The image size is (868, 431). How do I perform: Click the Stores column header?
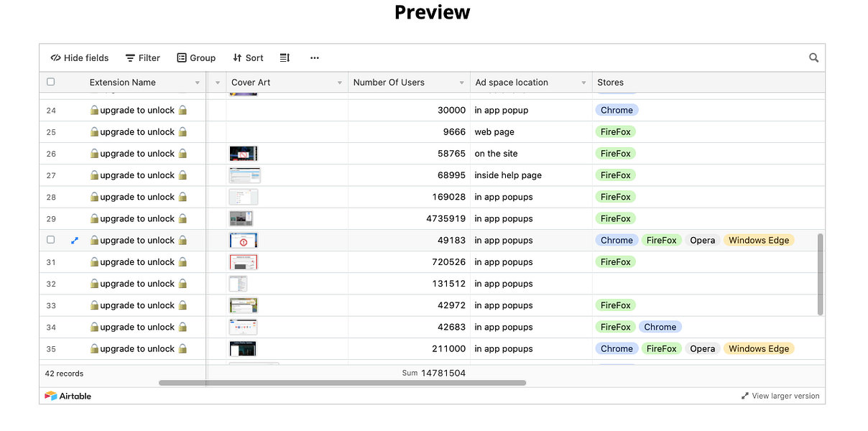pos(708,82)
